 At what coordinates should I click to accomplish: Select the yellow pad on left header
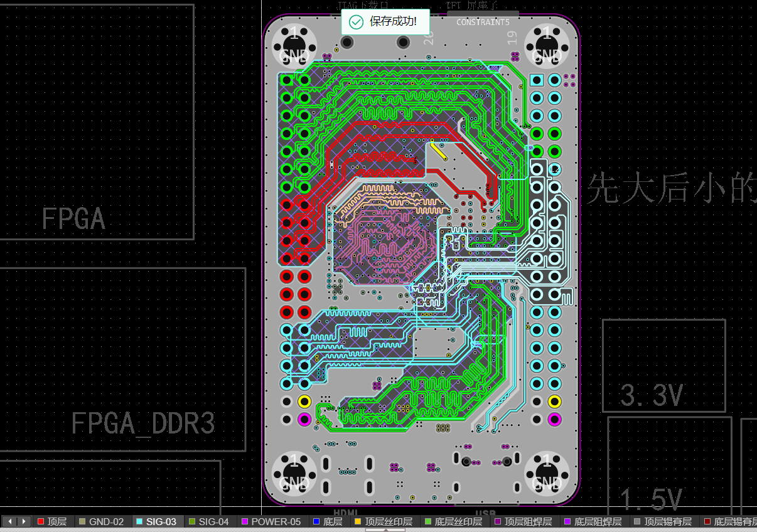(304, 402)
